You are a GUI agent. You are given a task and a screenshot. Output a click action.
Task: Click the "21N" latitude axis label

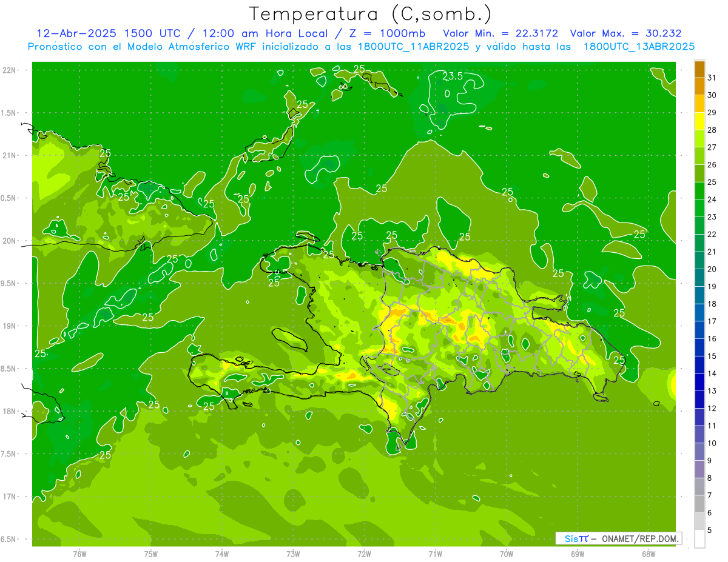click(x=8, y=155)
